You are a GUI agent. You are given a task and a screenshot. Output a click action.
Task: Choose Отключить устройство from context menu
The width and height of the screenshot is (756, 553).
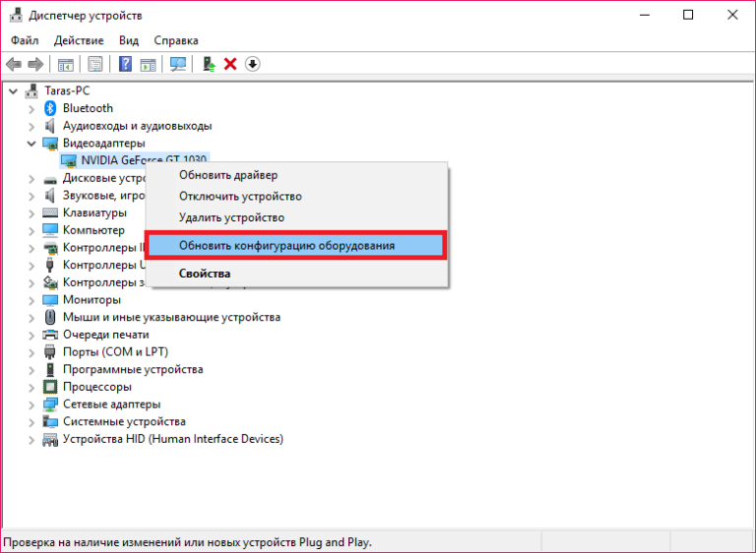[296, 196]
